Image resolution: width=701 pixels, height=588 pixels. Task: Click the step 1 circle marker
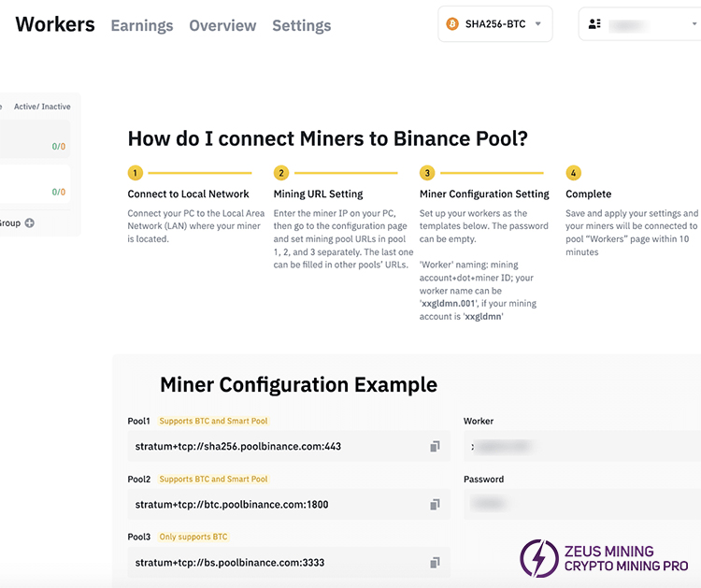tap(136, 173)
